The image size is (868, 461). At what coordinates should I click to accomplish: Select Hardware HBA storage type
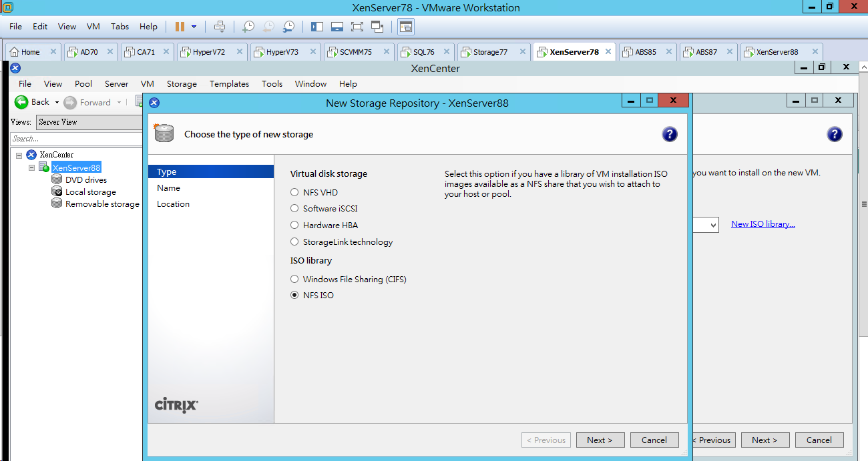pos(294,225)
